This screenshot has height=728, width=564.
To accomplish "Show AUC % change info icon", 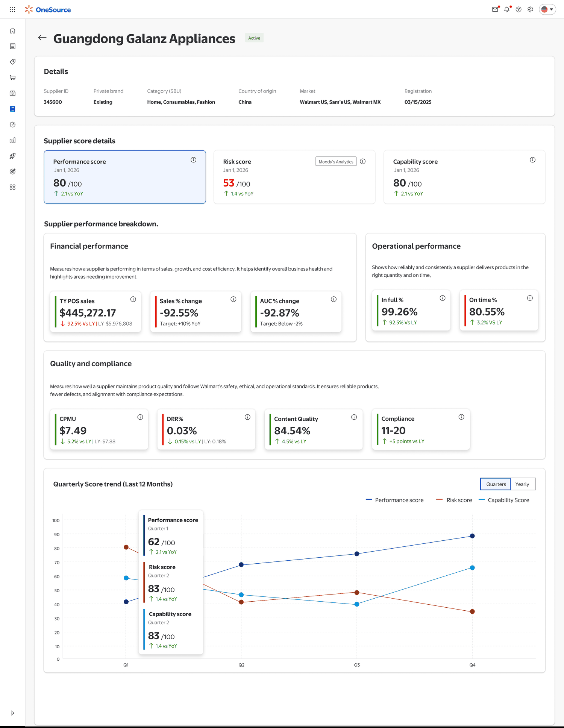I will (x=334, y=299).
